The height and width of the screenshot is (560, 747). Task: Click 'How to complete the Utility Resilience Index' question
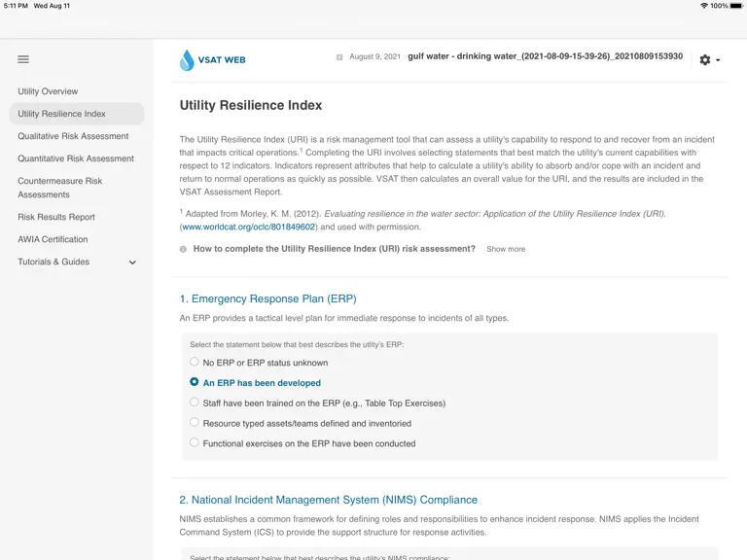pos(334,249)
